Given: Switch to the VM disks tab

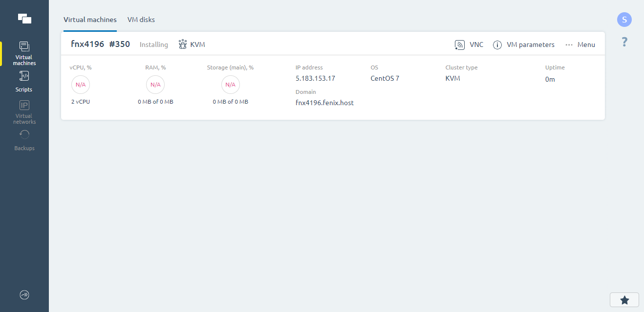Looking at the screenshot, I should tap(141, 20).
